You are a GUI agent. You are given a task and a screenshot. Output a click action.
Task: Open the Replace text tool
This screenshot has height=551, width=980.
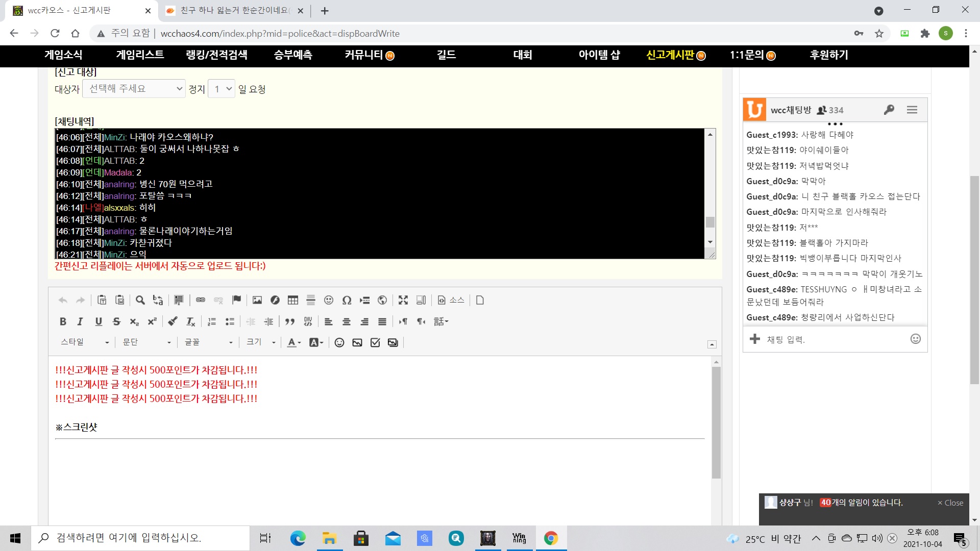pos(158,300)
